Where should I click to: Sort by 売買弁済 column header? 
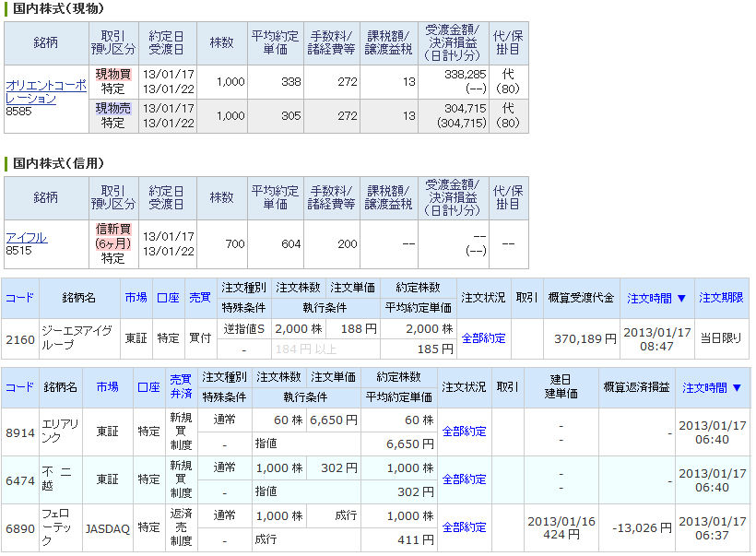[x=181, y=386]
